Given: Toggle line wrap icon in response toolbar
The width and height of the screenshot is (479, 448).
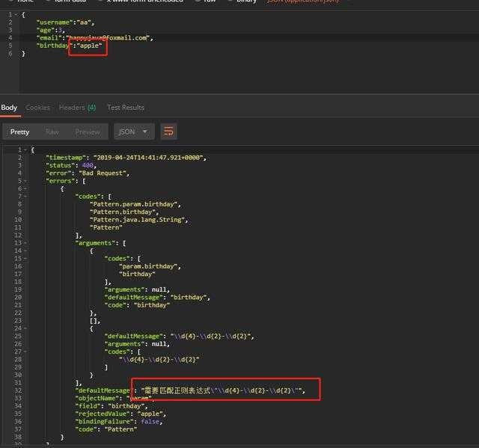Looking at the screenshot, I should pyautogui.click(x=168, y=132).
